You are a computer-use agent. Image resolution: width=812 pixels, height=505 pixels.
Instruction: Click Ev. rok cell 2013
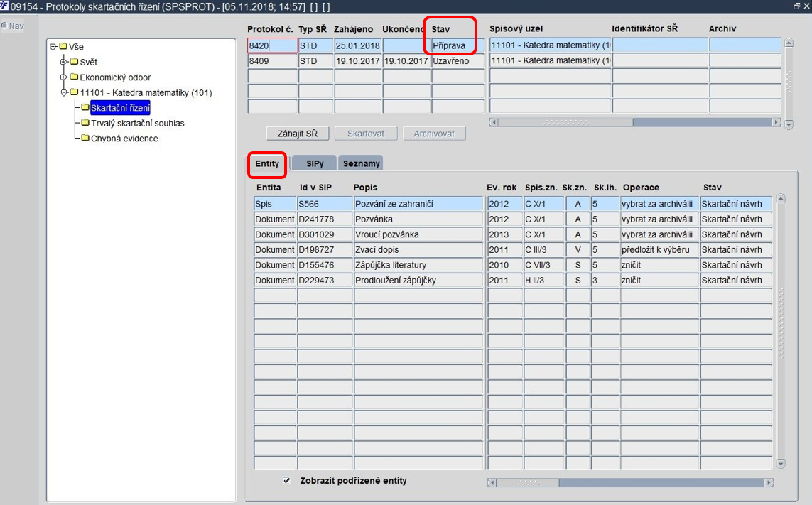(x=505, y=234)
